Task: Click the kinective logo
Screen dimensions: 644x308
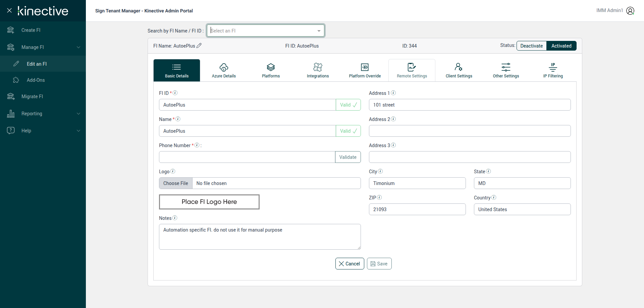Action: (43, 11)
